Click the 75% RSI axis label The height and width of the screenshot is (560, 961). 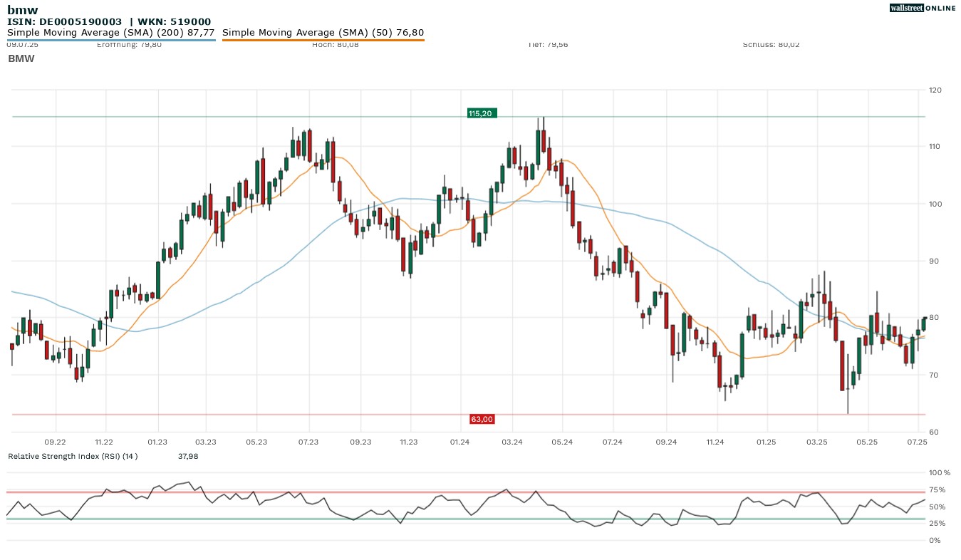pyautogui.click(x=937, y=489)
